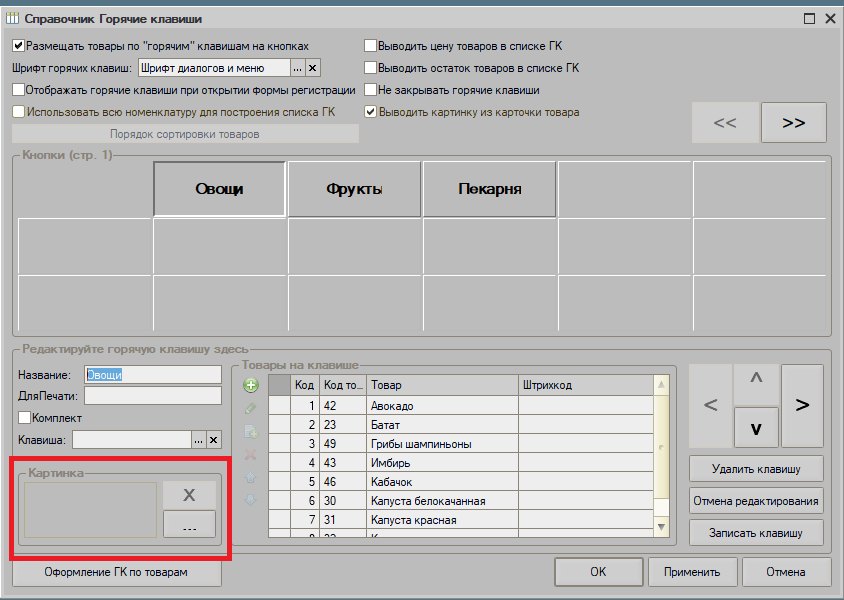This screenshot has height=600, width=844.
Task: Go to the next buttons page with >>
Action: [x=794, y=123]
